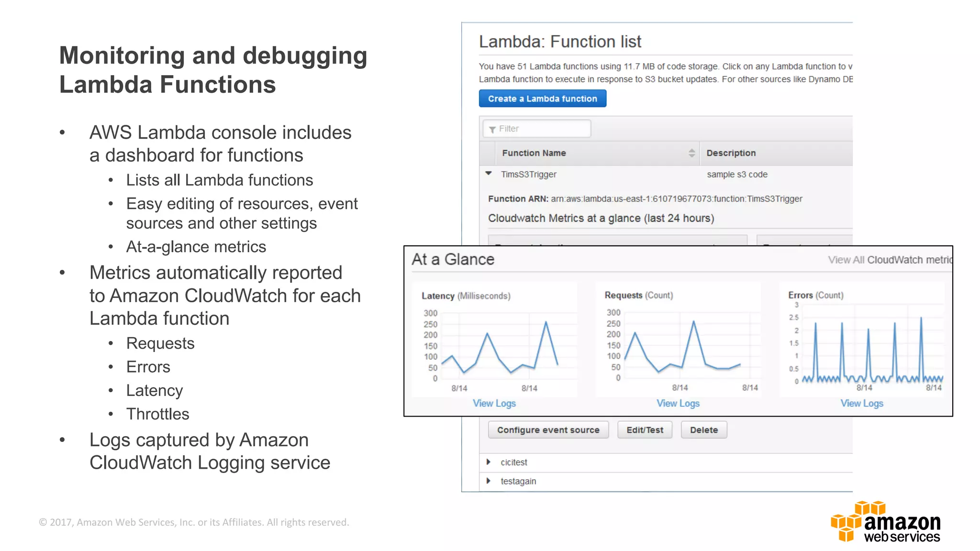The width and height of the screenshot is (980, 551).
Task: Click the Amazon Web Services logo
Action: pyautogui.click(x=886, y=521)
